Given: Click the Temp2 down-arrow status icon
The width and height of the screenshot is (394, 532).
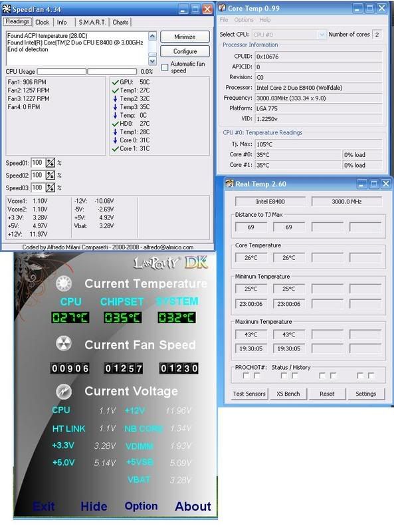Looking at the screenshot, I should coord(116,98).
